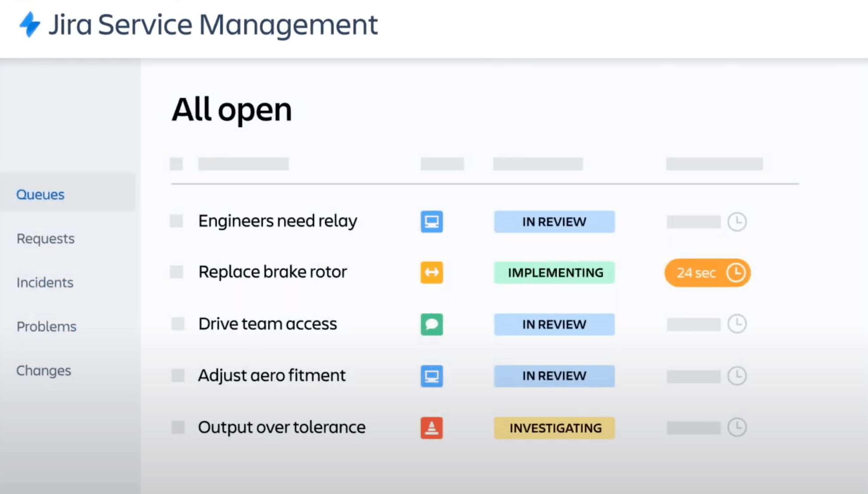The width and height of the screenshot is (868, 494).
Task: Click the orange change arrows icon for brake rotor
Action: click(432, 272)
